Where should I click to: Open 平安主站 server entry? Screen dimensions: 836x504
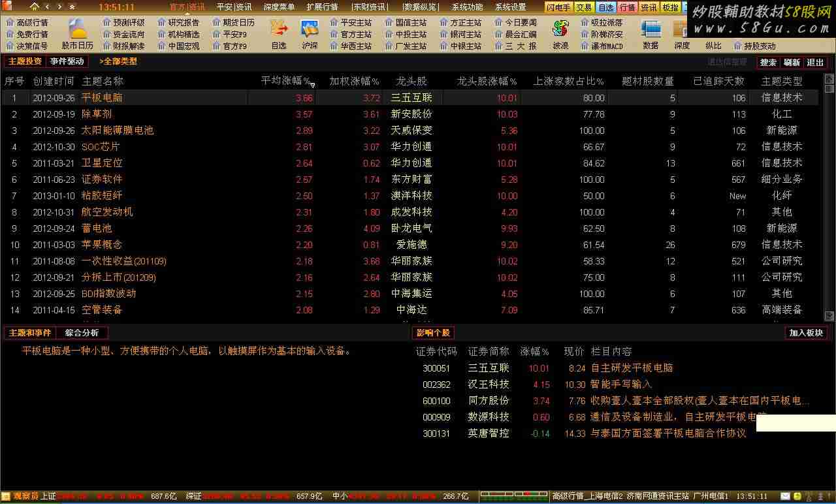[351, 22]
